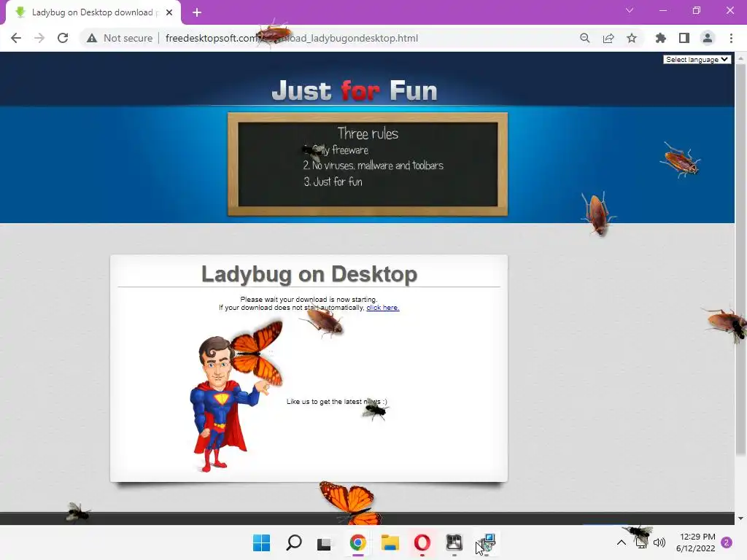This screenshot has height=560, width=747.
Task: Open the clock showing 12:29 PM
Action: pos(696,542)
